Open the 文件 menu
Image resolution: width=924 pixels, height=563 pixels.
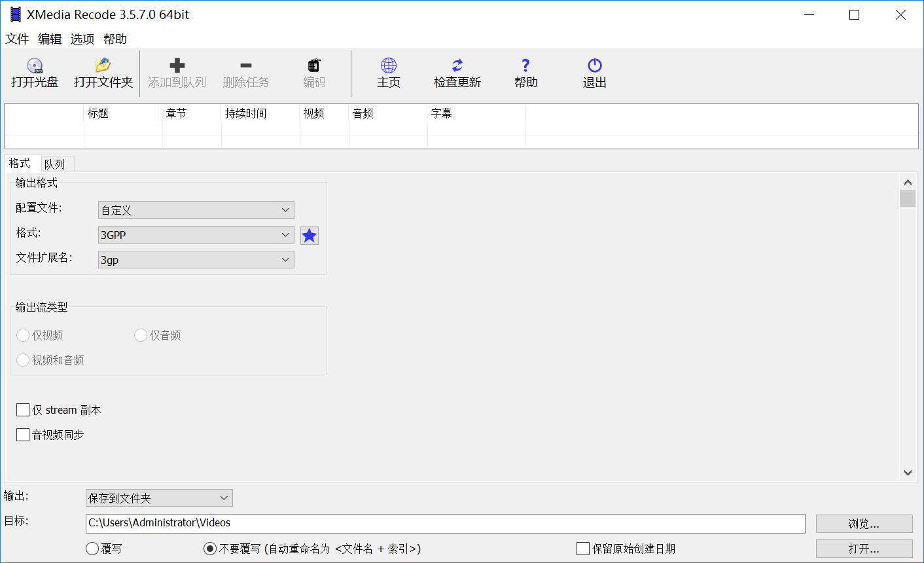pos(17,39)
